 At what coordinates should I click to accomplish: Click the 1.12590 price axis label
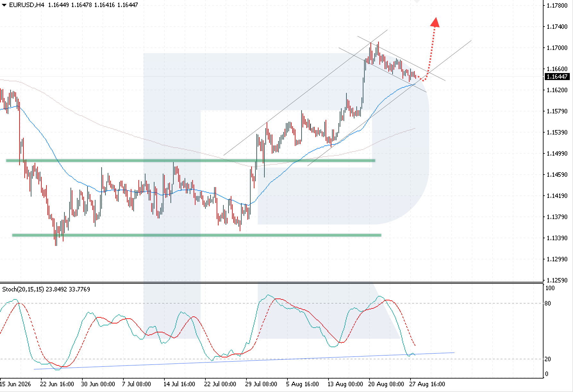(x=557, y=280)
